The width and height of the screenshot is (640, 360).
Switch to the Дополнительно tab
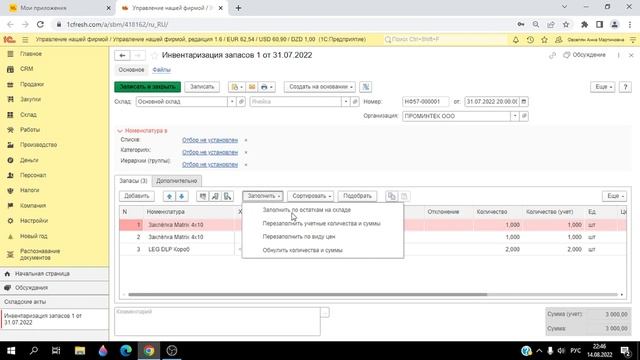pyautogui.click(x=176, y=181)
